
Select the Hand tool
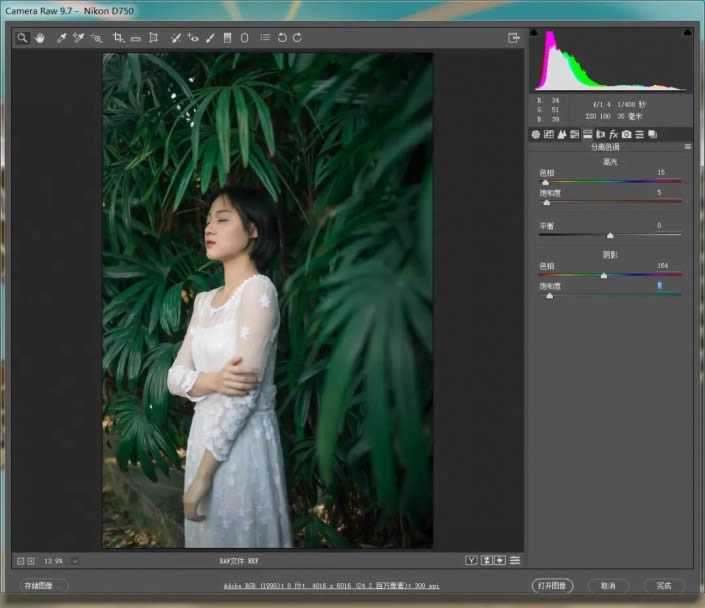point(40,38)
